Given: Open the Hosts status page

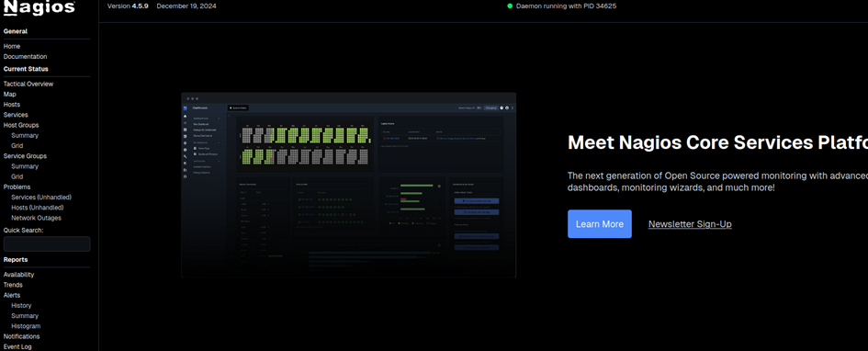Looking at the screenshot, I should coord(12,105).
